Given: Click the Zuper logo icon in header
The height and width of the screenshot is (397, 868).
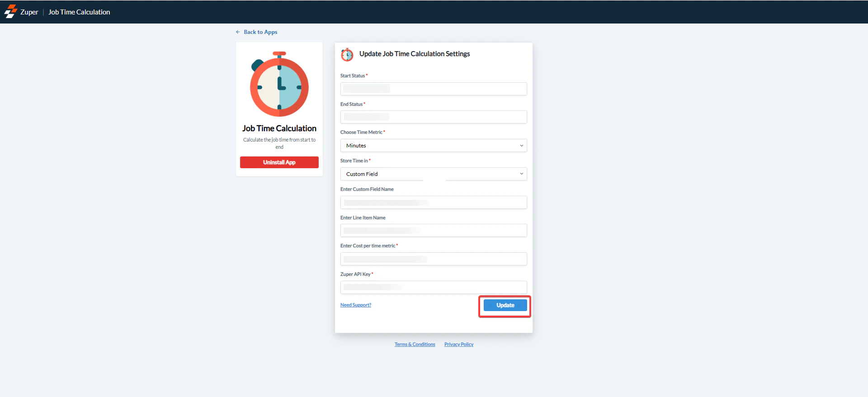Looking at the screenshot, I should [x=10, y=12].
